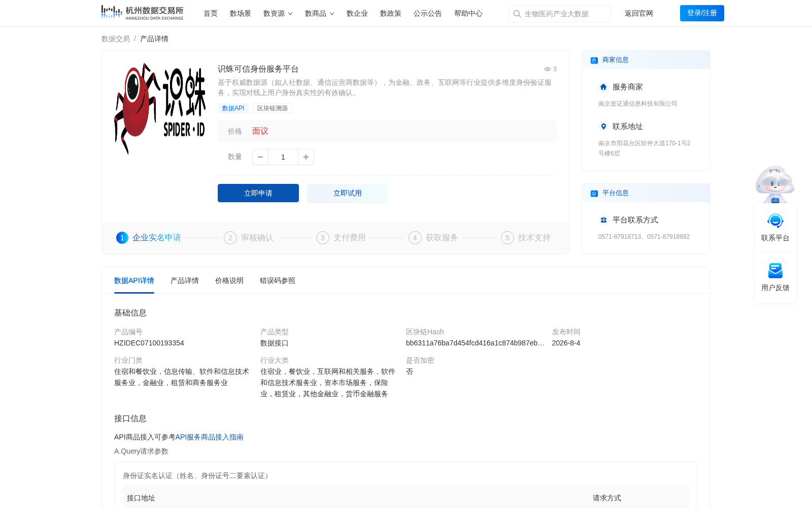Switch to the 错误码参照 tab
Screen dimensions: 812x508
pos(278,280)
